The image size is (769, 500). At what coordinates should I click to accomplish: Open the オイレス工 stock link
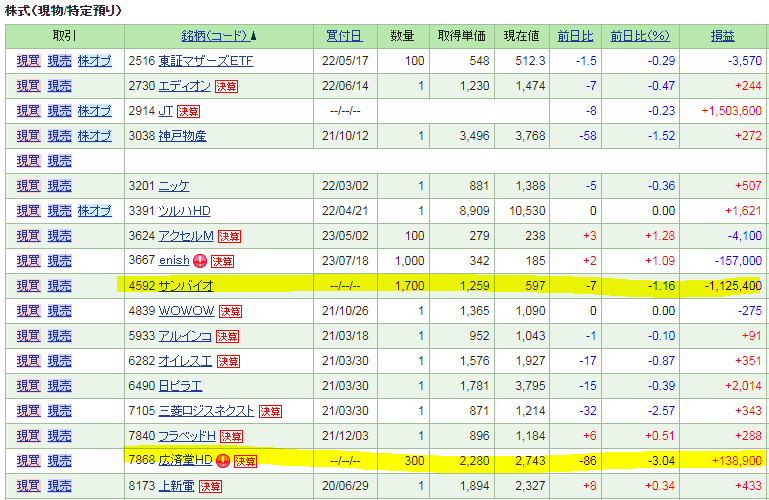coord(186,361)
